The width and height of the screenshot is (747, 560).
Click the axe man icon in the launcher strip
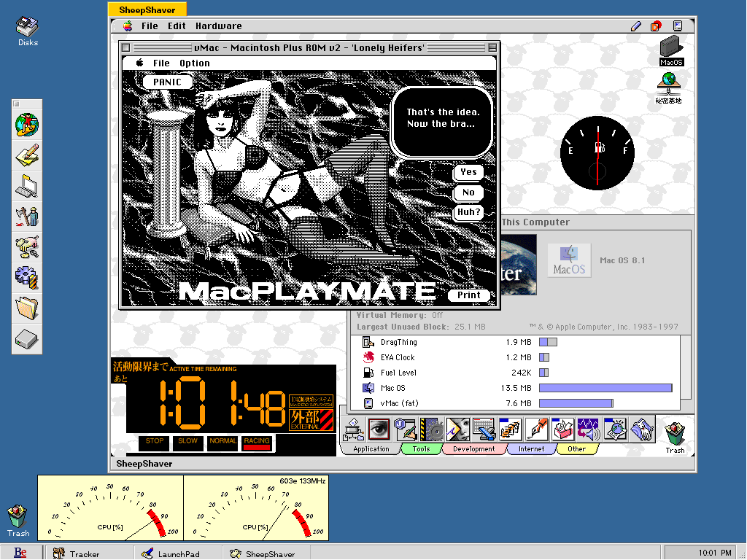(x=27, y=216)
